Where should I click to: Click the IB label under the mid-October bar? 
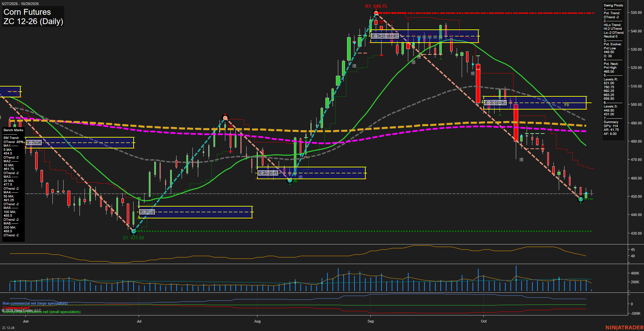(x=521, y=160)
